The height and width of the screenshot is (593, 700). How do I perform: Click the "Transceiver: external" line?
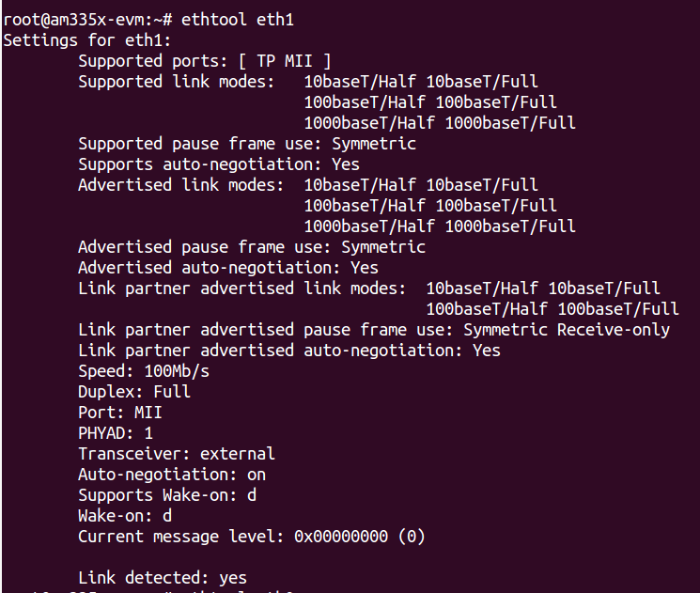click(x=177, y=454)
